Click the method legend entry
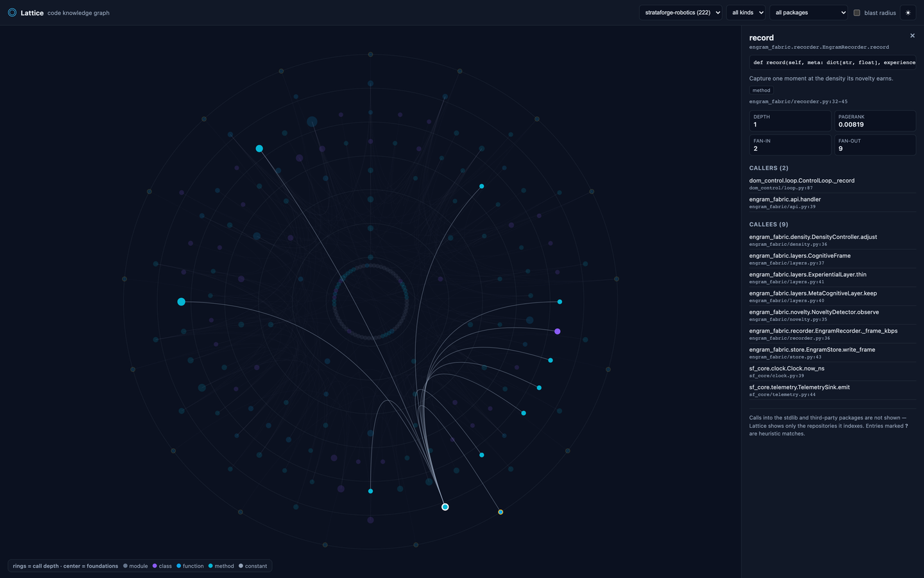 [x=221, y=566]
